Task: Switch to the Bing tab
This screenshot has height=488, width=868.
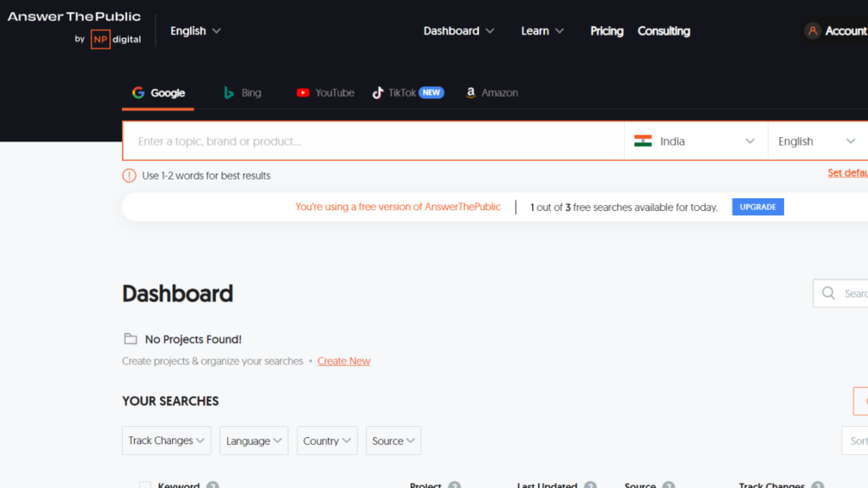Action: (242, 93)
